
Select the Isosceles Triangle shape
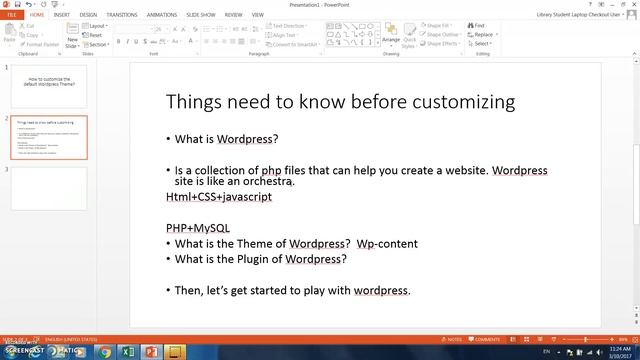338,34
